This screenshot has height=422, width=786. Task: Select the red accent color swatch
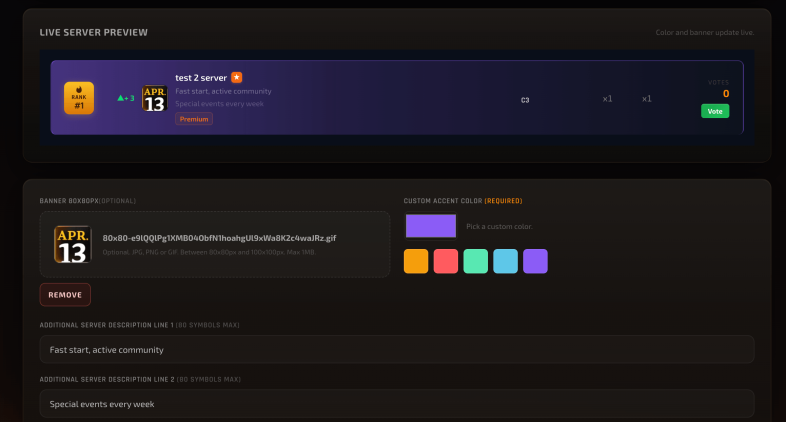click(x=446, y=261)
